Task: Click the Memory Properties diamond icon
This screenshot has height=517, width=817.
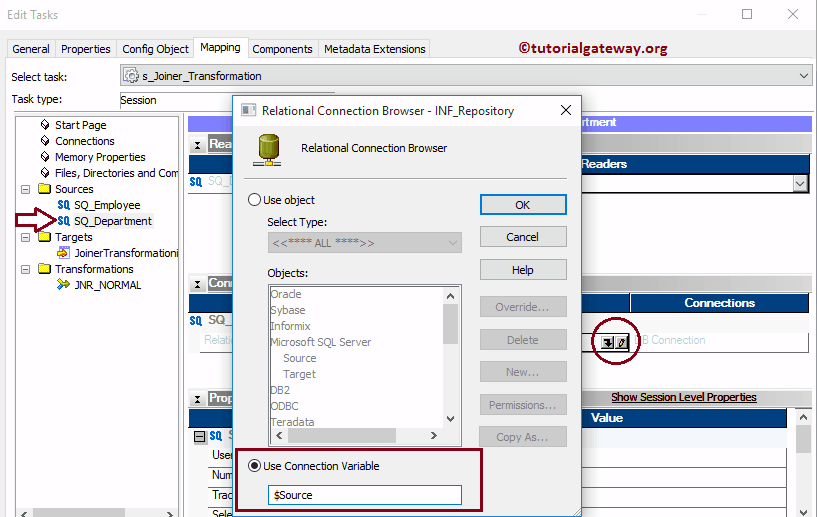Action: click(x=45, y=157)
